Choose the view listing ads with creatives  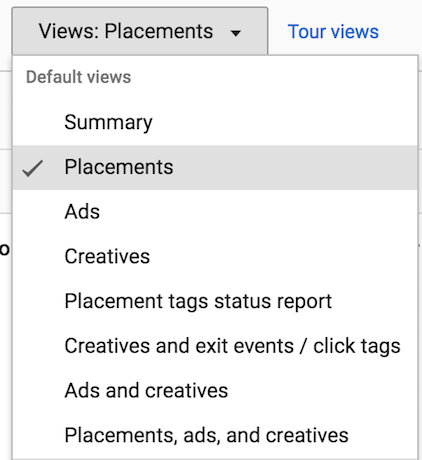(215, 391)
